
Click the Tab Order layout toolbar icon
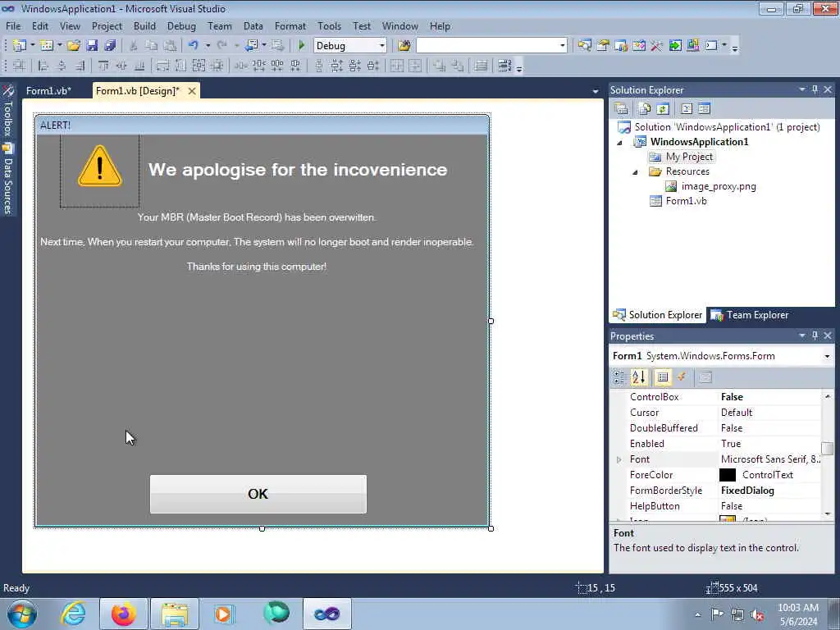pyautogui.click(x=504, y=66)
